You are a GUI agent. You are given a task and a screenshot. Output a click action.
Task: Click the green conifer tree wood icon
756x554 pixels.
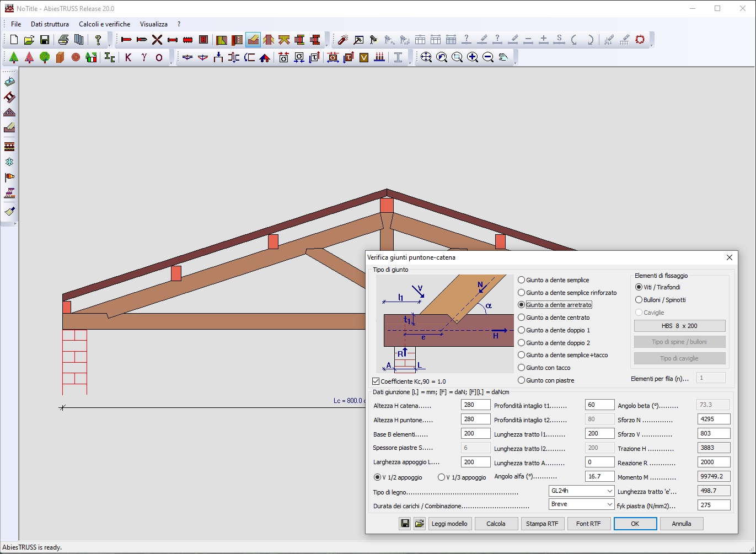[14, 57]
